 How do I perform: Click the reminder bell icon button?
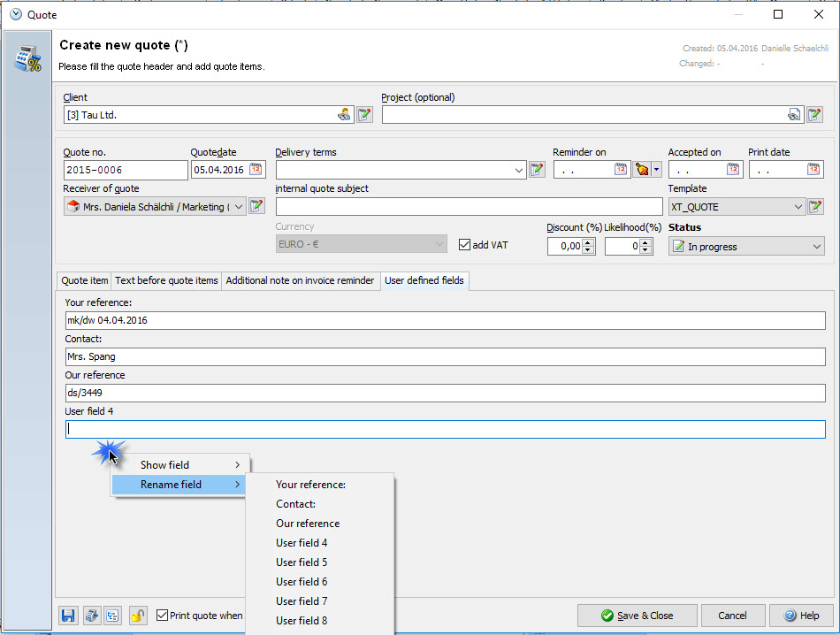coord(642,170)
